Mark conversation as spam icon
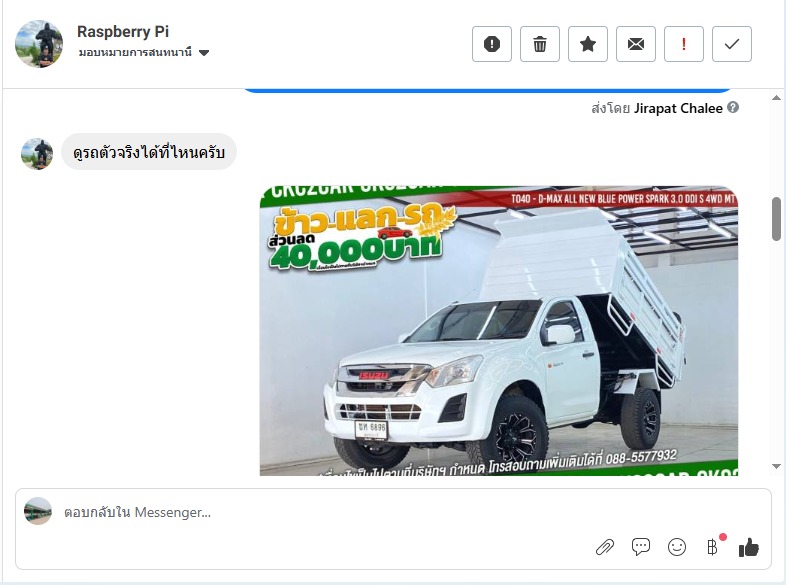 pos(492,44)
